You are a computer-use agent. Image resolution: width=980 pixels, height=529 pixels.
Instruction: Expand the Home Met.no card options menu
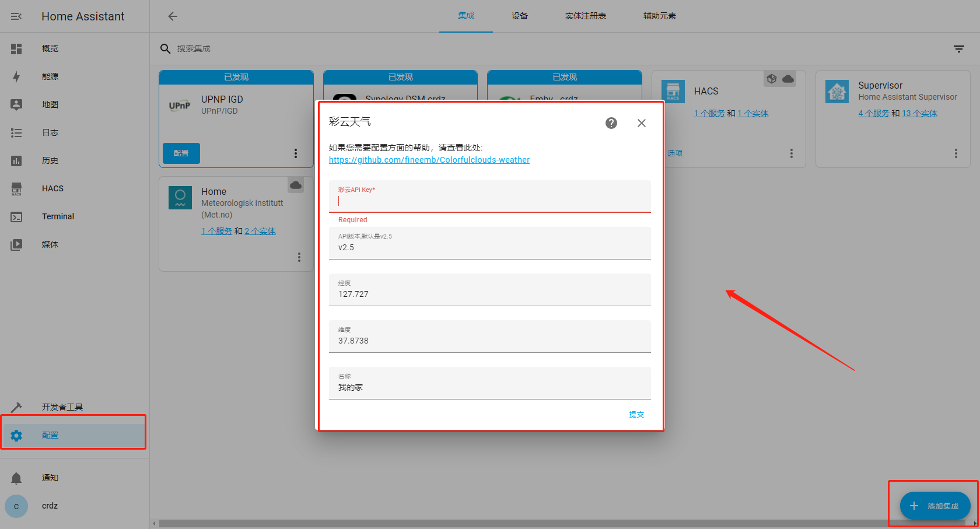[299, 257]
